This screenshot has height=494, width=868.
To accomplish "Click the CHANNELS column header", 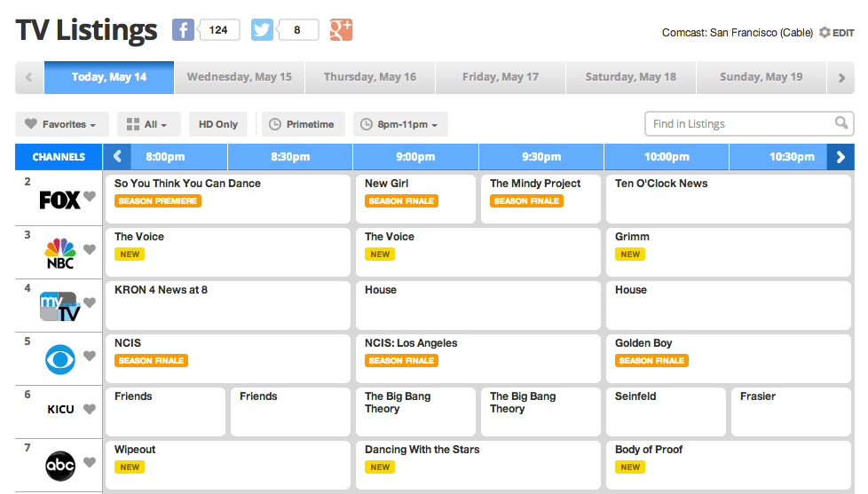I will (59, 157).
